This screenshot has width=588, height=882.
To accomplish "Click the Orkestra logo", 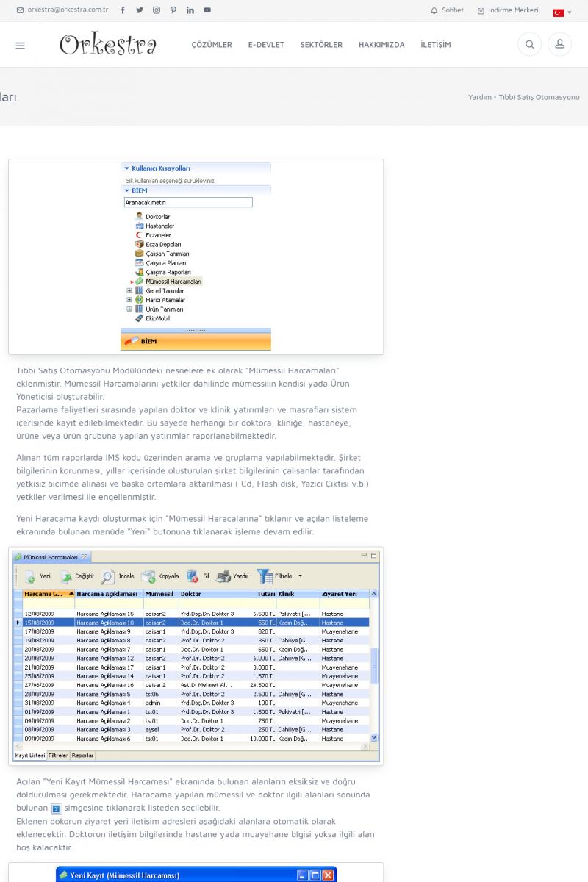I will coord(108,45).
